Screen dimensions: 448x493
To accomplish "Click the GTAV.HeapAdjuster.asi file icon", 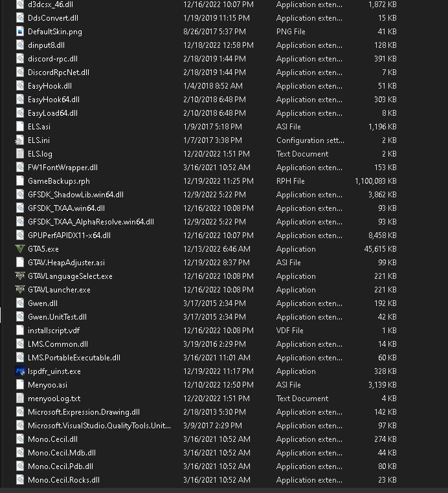I will [20, 263].
